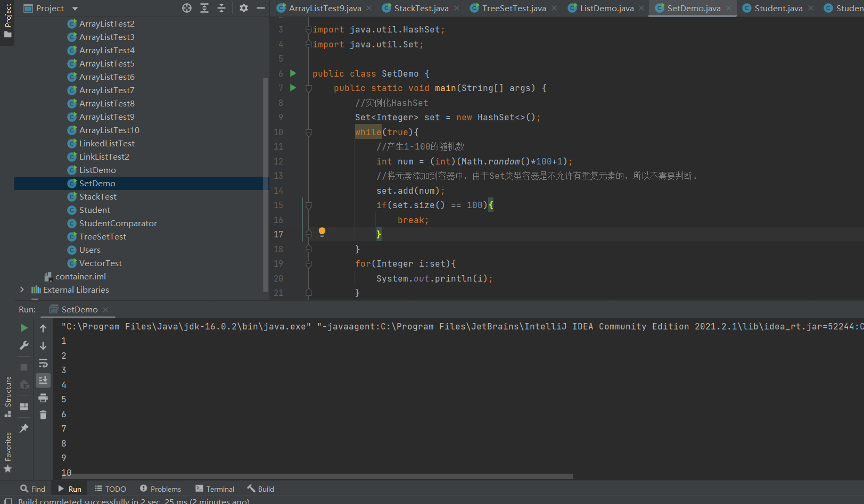The width and height of the screenshot is (864, 504).
Task: Click the down arrow in Run toolbar
Action: point(43,346)
